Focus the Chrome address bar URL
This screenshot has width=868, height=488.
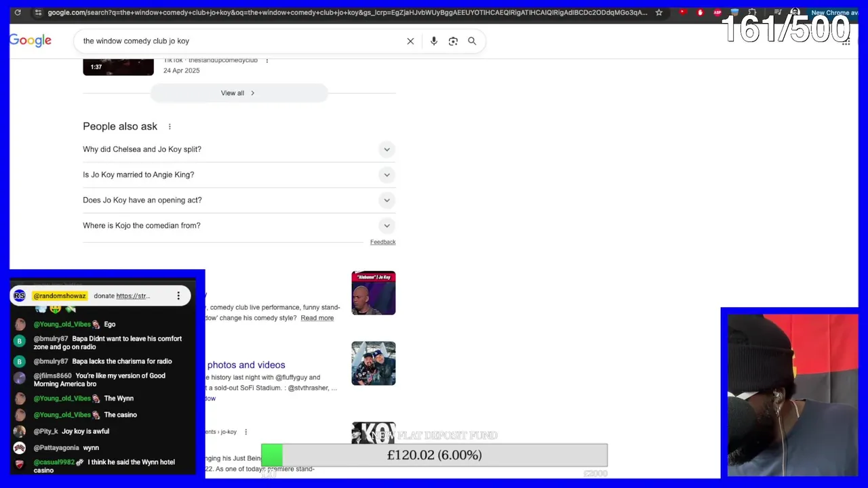pyautogui.click(x=347, y=12)
